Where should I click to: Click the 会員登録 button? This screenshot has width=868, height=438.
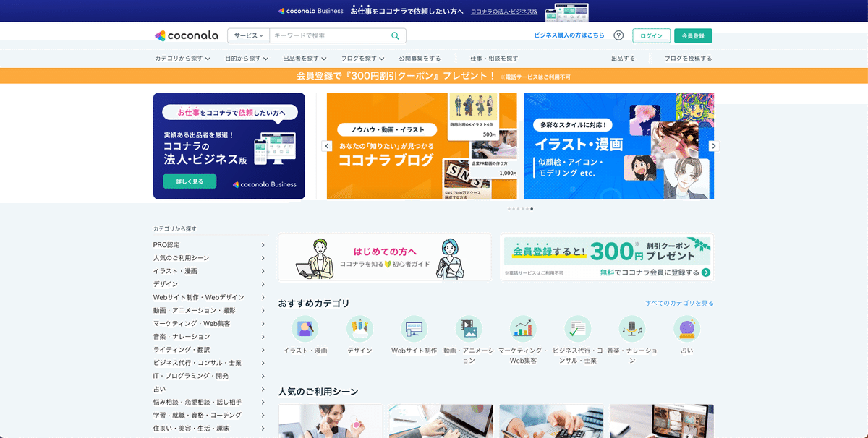click(x=693, y=35)
